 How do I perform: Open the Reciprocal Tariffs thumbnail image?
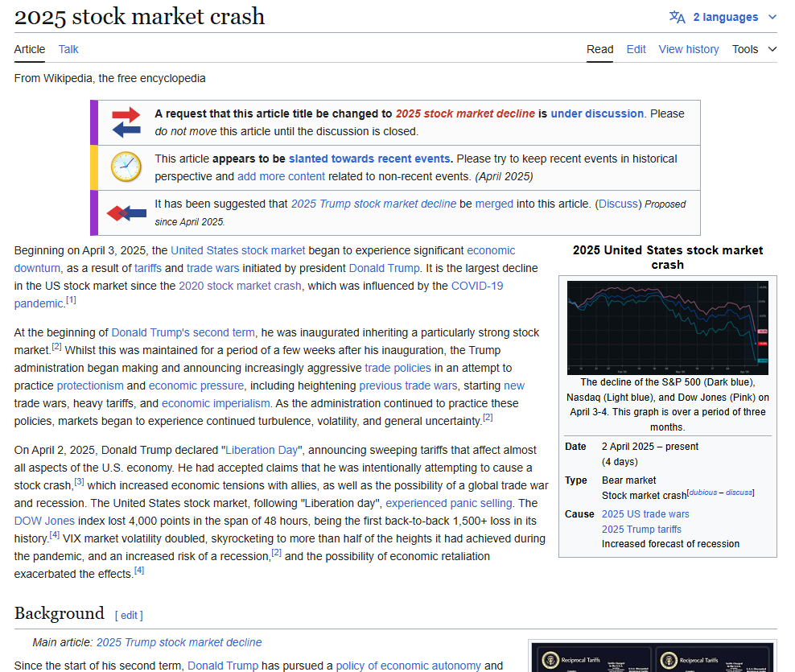point(652,658)
